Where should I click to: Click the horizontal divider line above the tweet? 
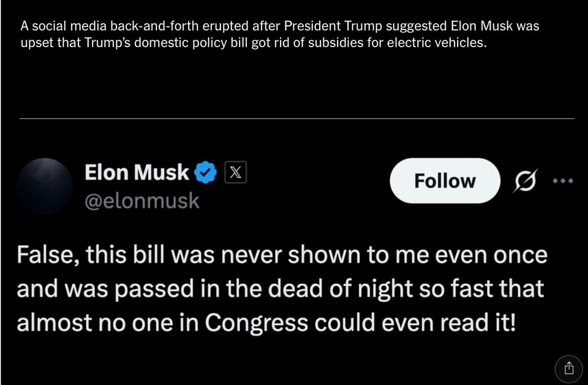point(296,118)
